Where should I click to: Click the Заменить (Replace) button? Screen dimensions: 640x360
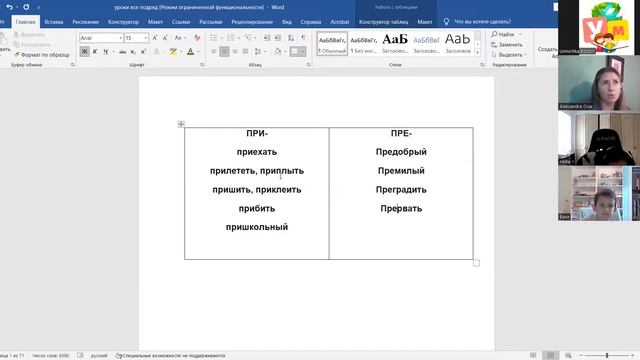pyautogui.click(x=507, y=44)
